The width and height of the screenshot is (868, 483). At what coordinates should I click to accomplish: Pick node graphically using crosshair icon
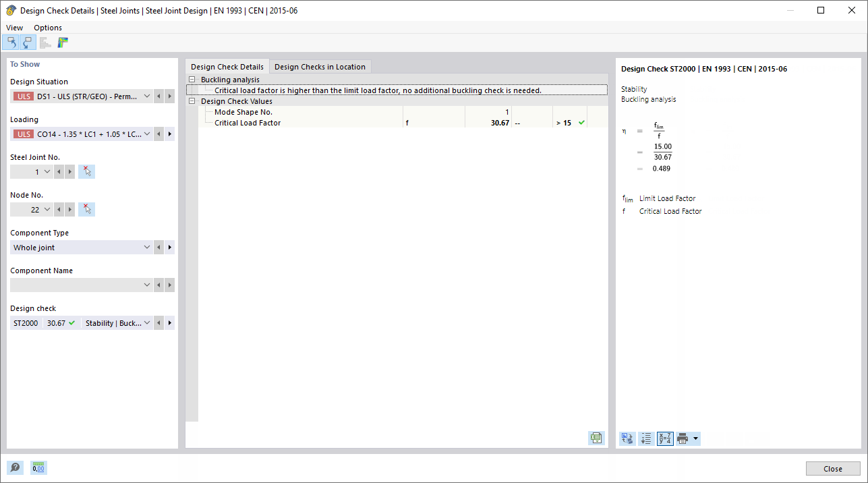pos(86,209)
